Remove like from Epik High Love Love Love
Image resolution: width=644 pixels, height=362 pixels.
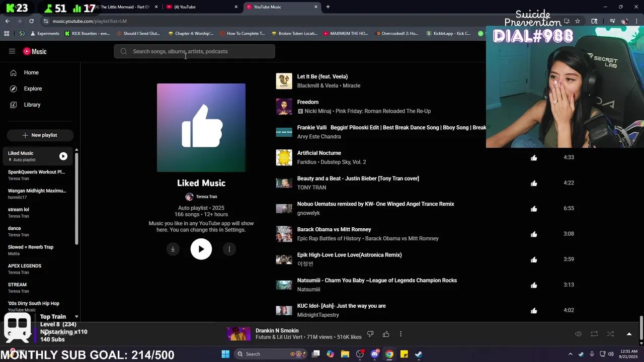click(x=534, y=259)
